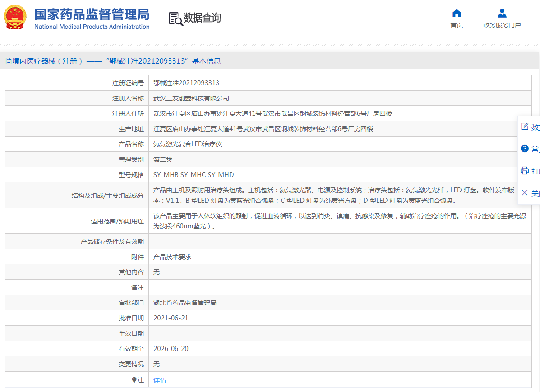The height and width of the screenshot is (392, 540).
Task: Select attachment value 产品技术要求
Action: (x=172, y=257)
